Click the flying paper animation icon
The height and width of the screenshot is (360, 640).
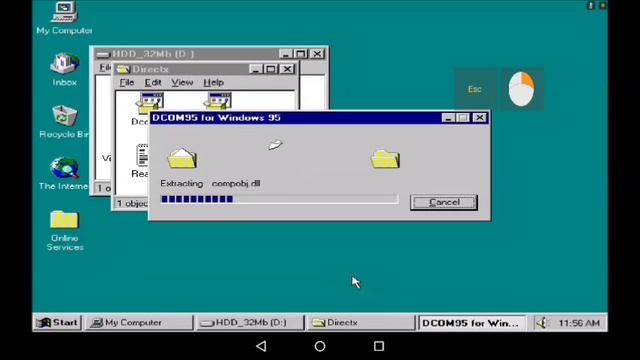275,144
